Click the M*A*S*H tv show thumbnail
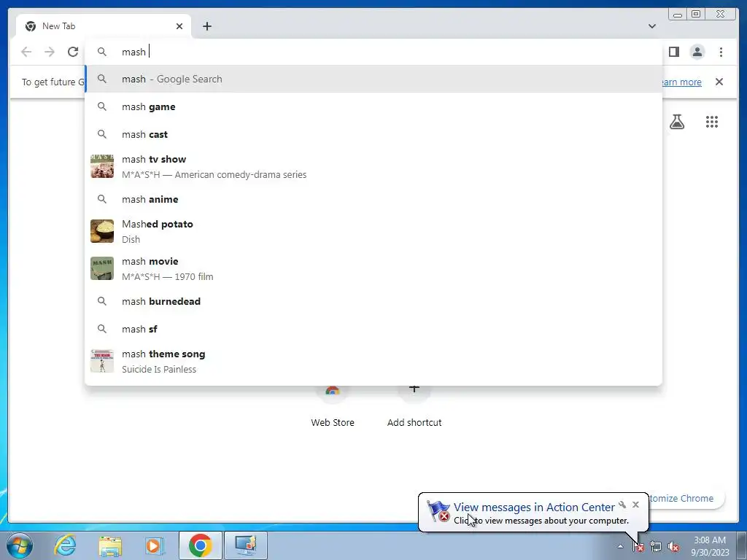This screenshot has width=747, height=560. tap(102, 166)
